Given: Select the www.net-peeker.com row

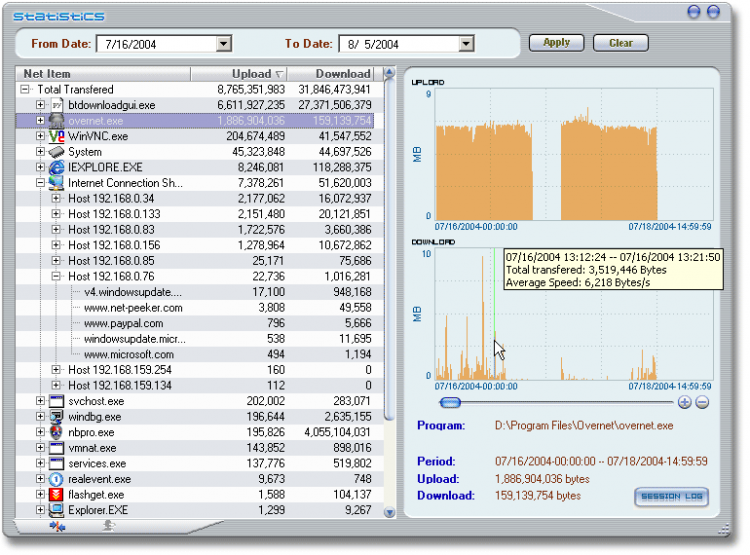Looking at the screenshot, I should [x=199, y=308].
